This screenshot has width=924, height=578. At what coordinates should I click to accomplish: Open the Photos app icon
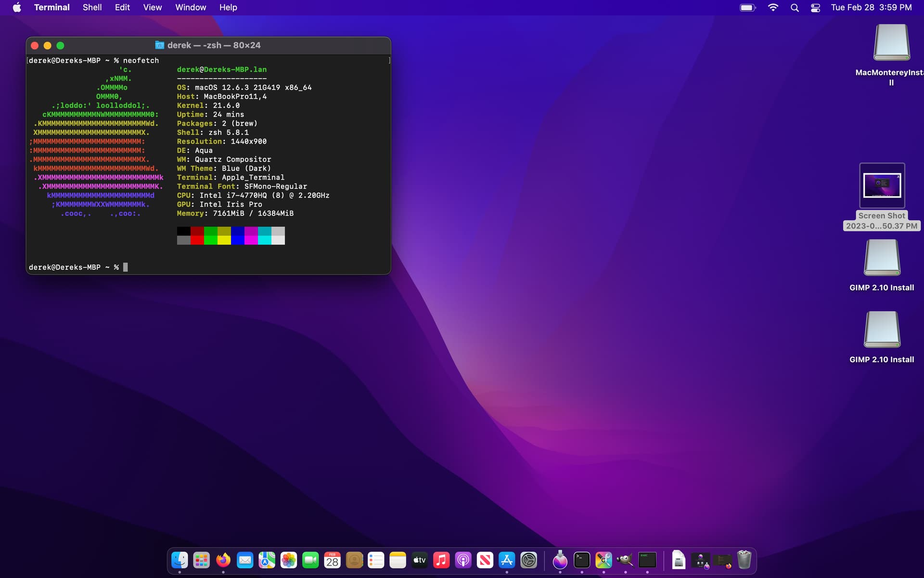[289, 560]
